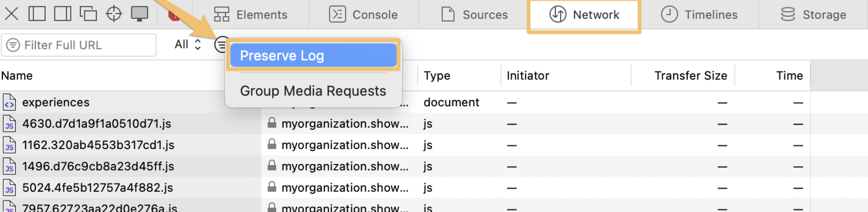
Task: Choose Preserve Log from the menu
Action: (313, 55)
